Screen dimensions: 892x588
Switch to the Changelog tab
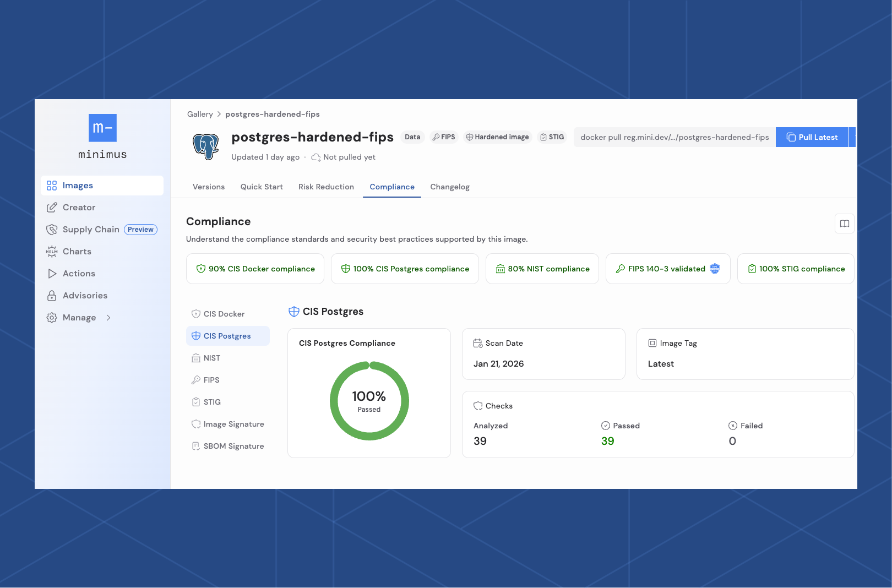coord(450,187)
